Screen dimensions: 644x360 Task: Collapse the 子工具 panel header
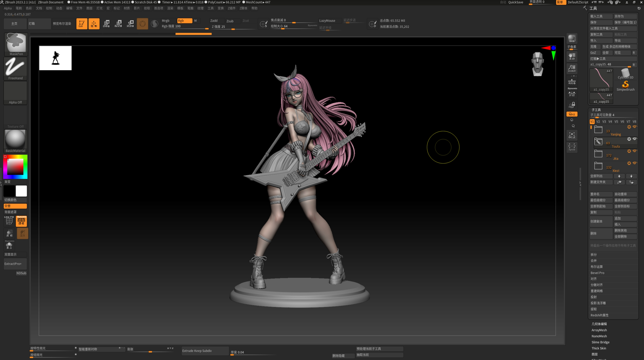[x=596, y=110]
